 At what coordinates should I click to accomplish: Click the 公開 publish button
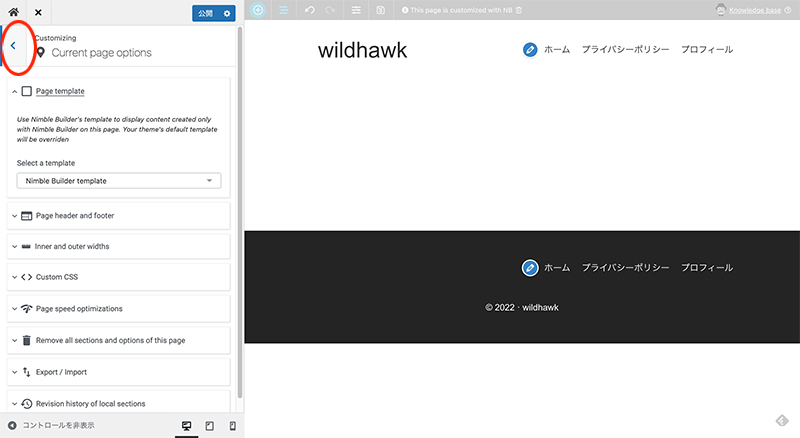(x=205, y=13)
